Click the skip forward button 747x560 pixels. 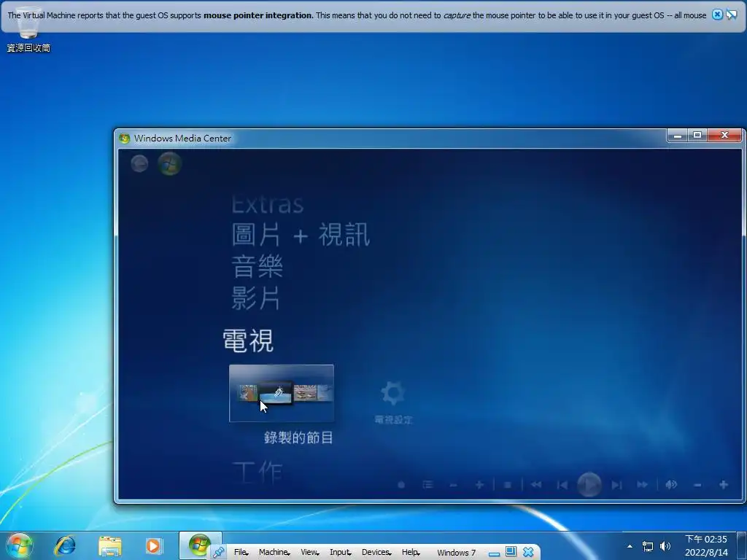click(x=616, y=485)
